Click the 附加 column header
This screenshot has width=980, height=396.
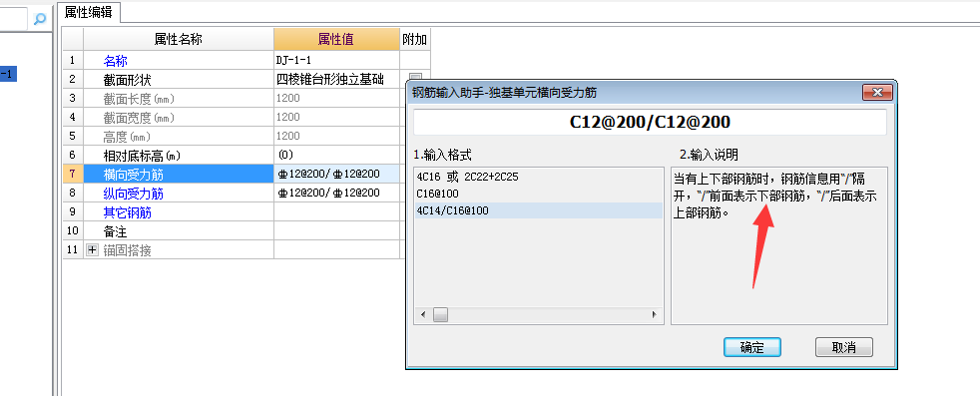[415, 39]
